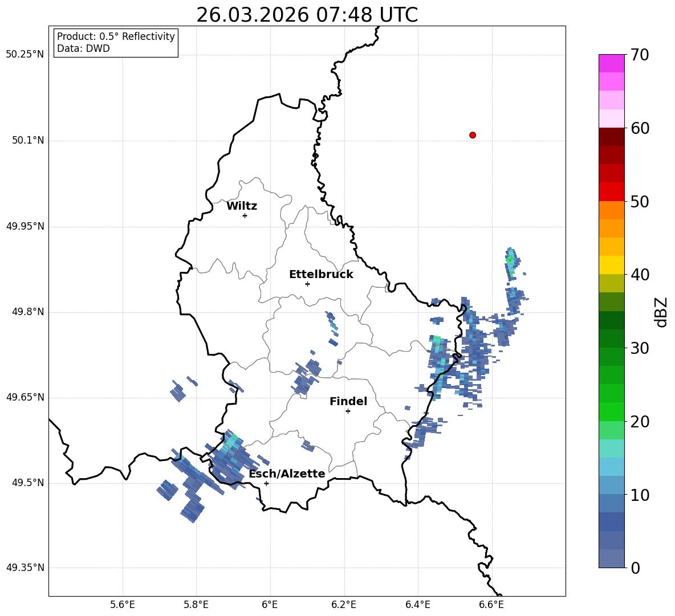The image size is (675, 616).
Task: Select the Wiltz label
Action: pos(242,206)
